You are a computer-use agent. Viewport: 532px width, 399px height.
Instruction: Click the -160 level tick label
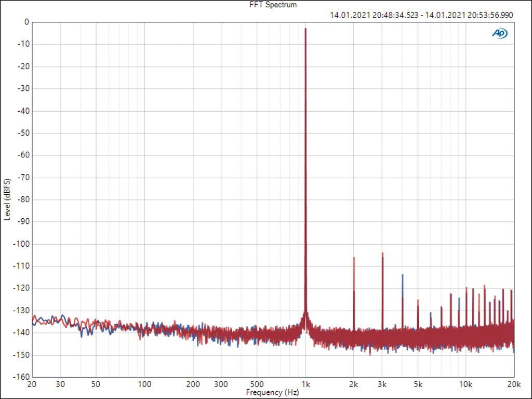21,377
